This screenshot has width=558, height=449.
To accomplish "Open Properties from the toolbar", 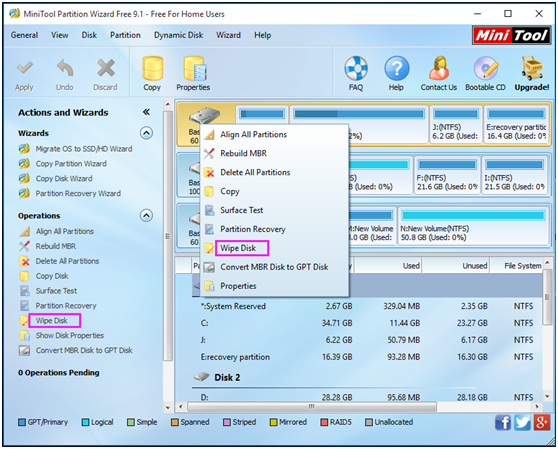I will coord(193,74).
